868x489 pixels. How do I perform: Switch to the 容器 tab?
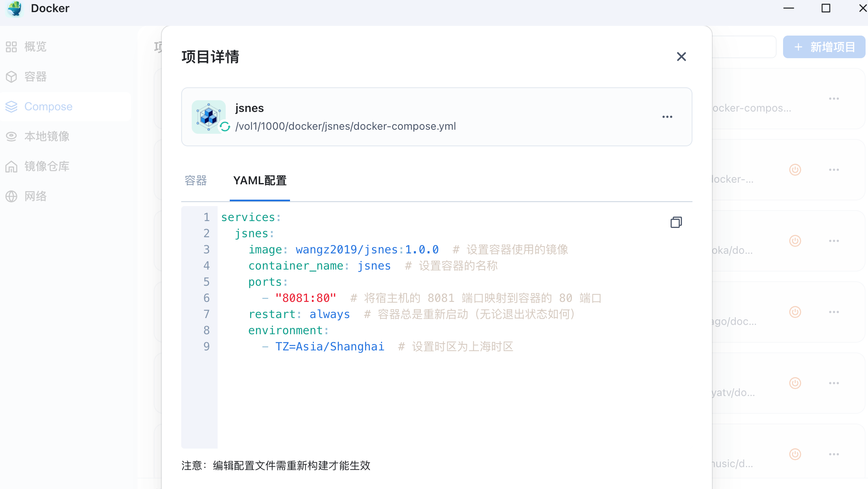(196, 181)
